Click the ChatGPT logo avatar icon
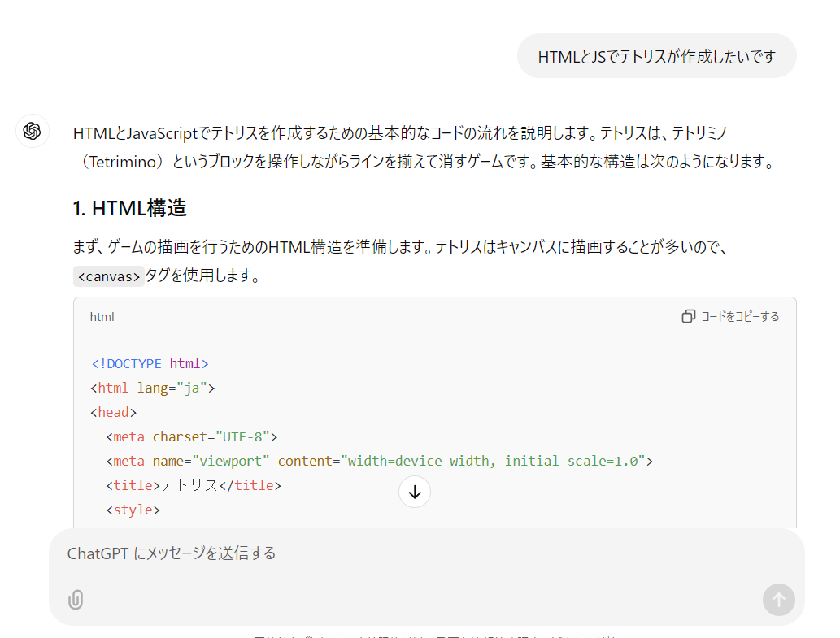This screenshot has height=638, width=840. (33, 131)
